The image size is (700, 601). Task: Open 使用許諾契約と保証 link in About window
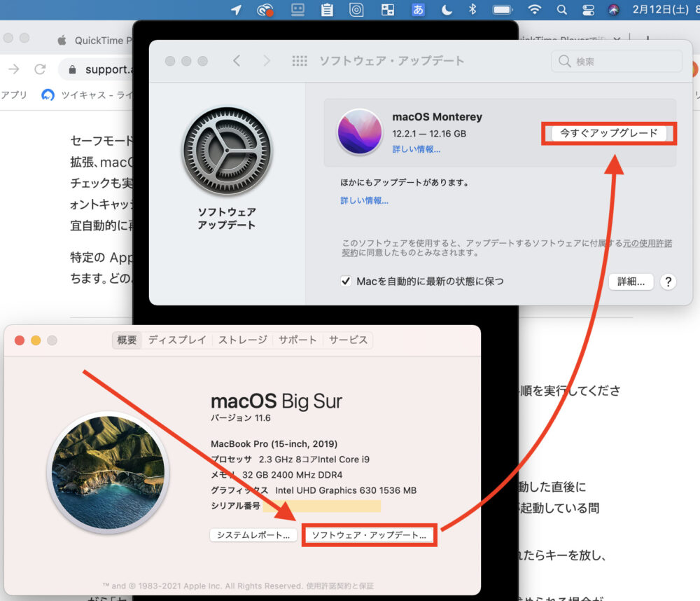(x=339, y=586)
